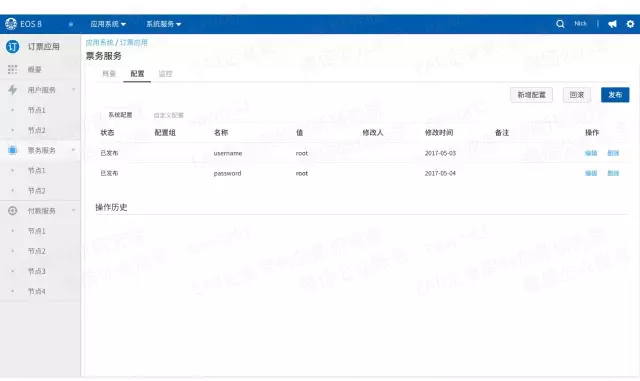Open settings with the gear icon
This screenshot has height=381, width=640.
[x=630, y=24]
